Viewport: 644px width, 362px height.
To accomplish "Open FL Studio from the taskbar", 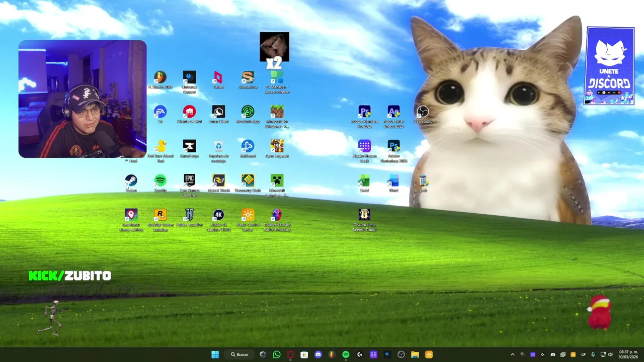I will tap(332, 354).
